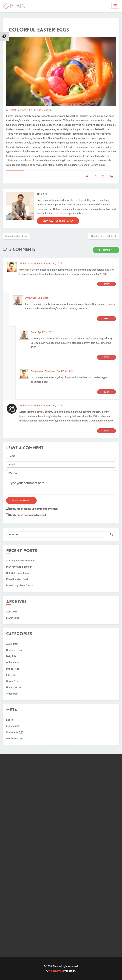Share post via Facebook icon

tap(95, 176)
